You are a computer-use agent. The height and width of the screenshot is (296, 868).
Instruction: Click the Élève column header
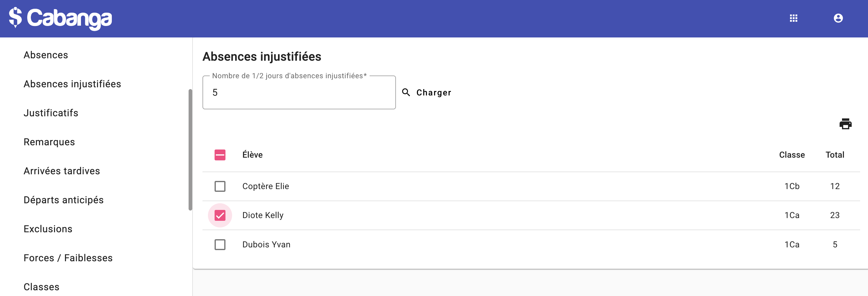click(252, 155)
